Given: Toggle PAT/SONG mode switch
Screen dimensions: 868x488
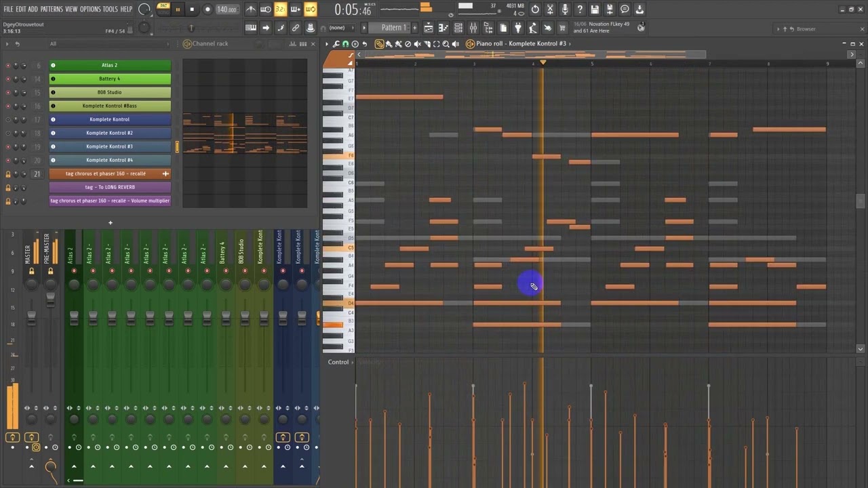Looking at the screenshot, I should point(163,9).
